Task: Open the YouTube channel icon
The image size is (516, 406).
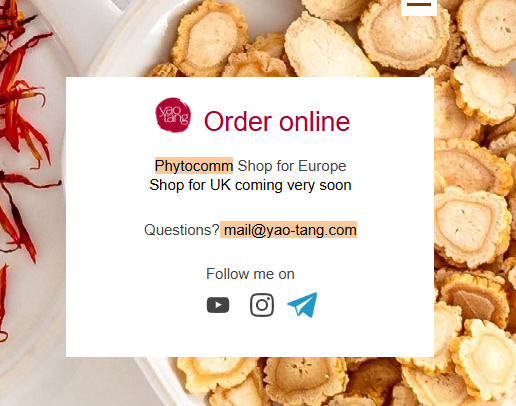Action: click(x=218, y=305)
